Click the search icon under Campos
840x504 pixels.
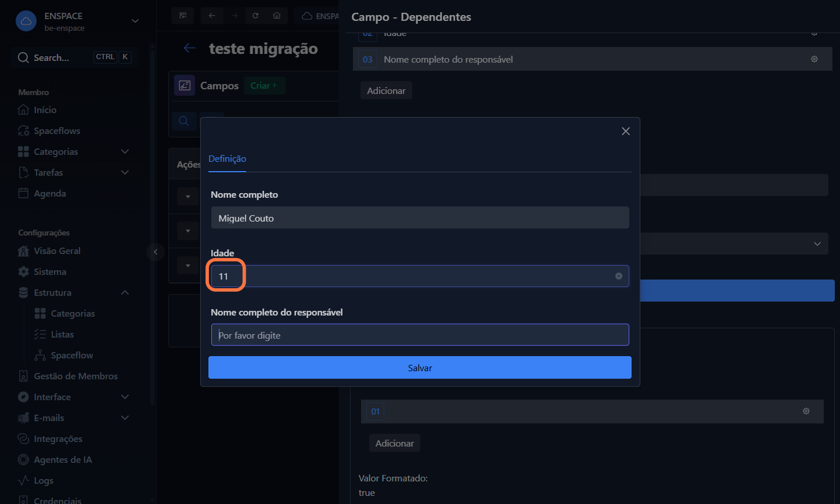click(x=184, y=121)
